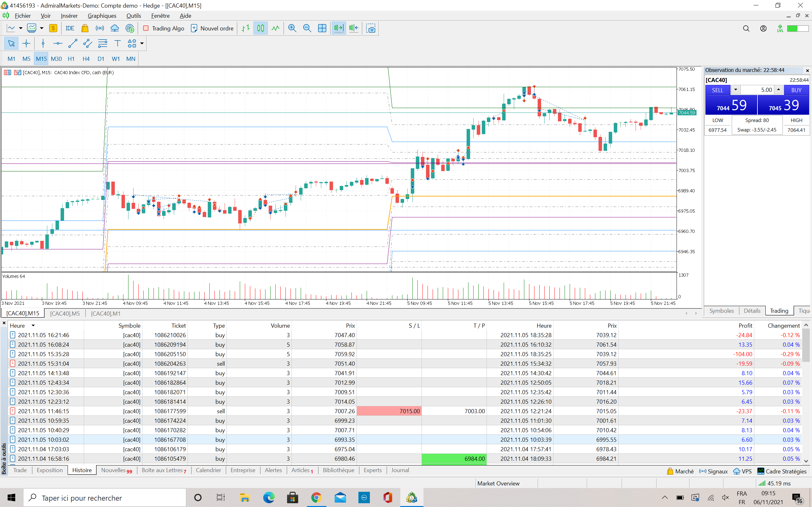Increase order volume with up stepper arrow
This screenshot has height=507, width=812.
(x=778, y=90)
